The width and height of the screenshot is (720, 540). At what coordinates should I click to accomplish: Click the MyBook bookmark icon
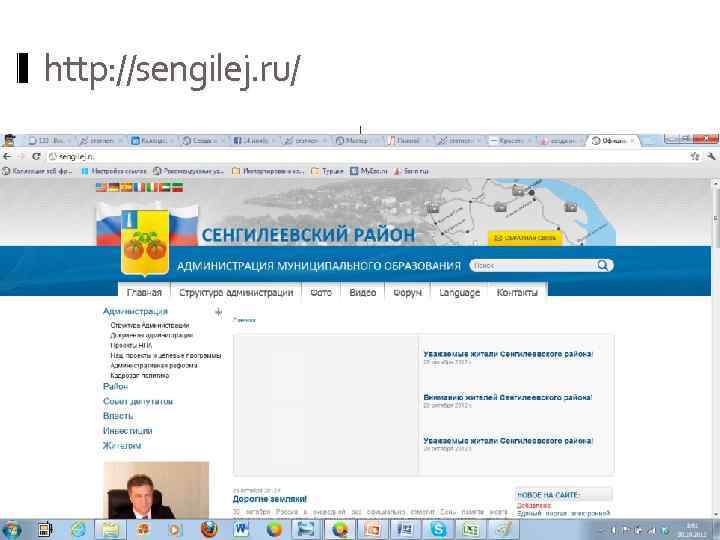coord(354,171)
